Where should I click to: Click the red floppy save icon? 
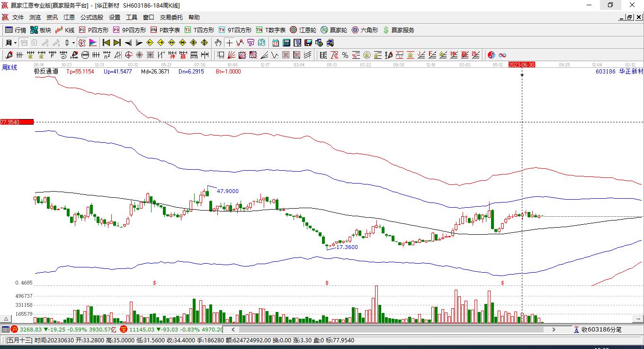click(308, 43)
